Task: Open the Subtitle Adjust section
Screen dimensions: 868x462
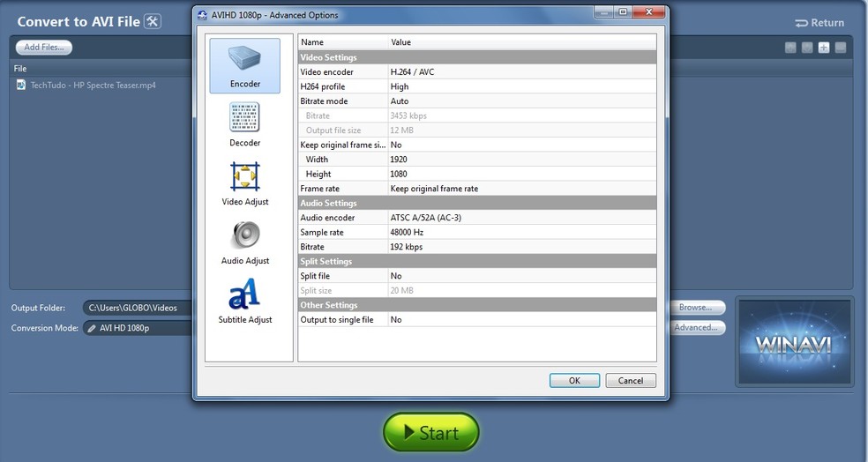Action: tap(244, 302)
